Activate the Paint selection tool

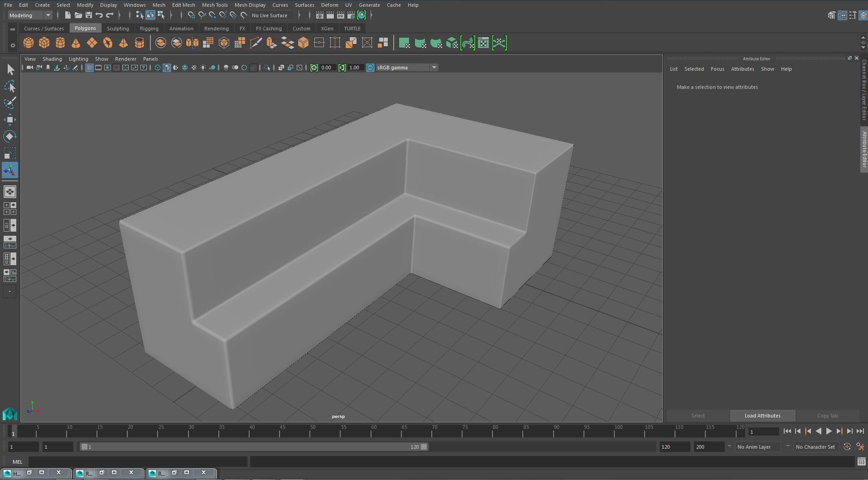click(10, 103)
